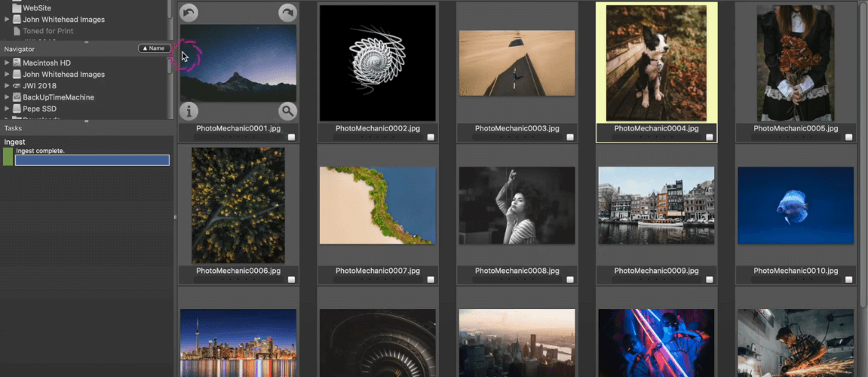Tick the checkbox for PhotoMechanic0001.jpg
This screenshot has height=377, width=868.
pyautogui.click(x=291, y=137)
